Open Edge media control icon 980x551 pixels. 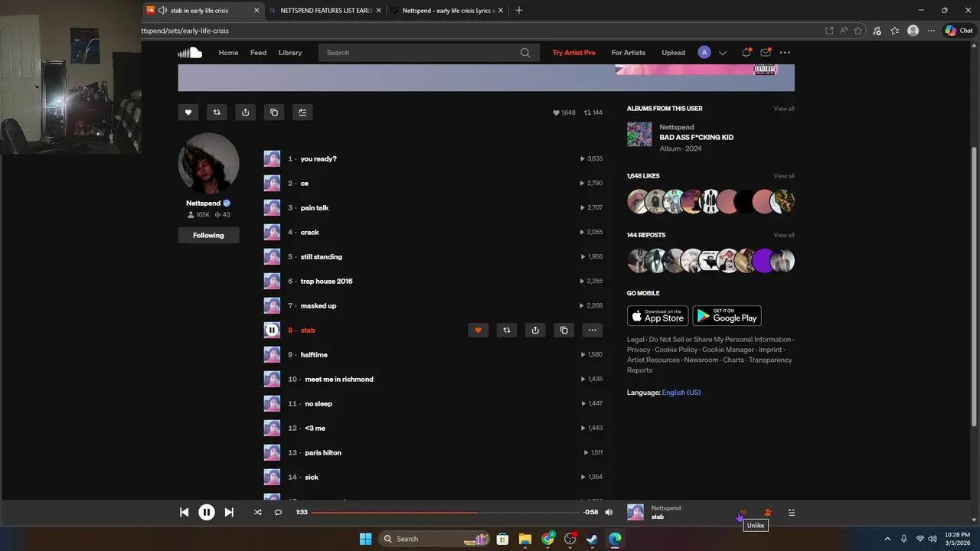[x=877, y=31]
